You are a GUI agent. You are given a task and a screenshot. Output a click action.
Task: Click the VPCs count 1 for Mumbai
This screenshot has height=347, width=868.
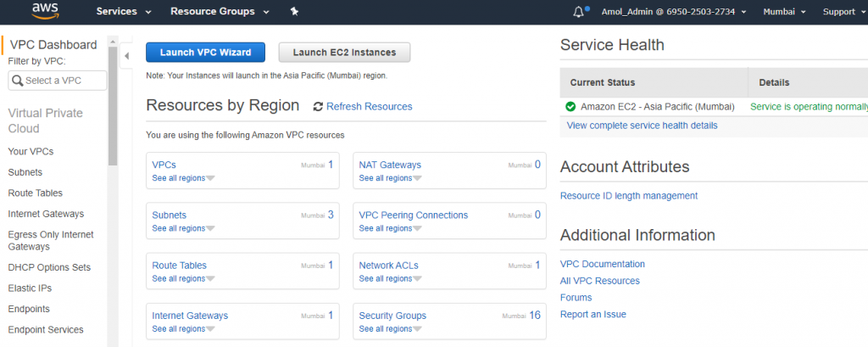[x=331, y=165]
